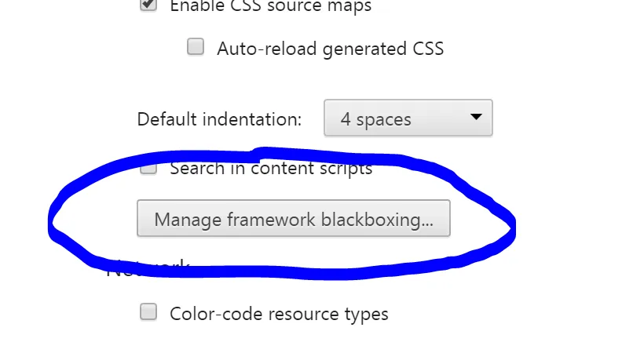Click the 'Auto-reload generated CSS' label text
Viewport: 633px width, 364px height.
330,49
